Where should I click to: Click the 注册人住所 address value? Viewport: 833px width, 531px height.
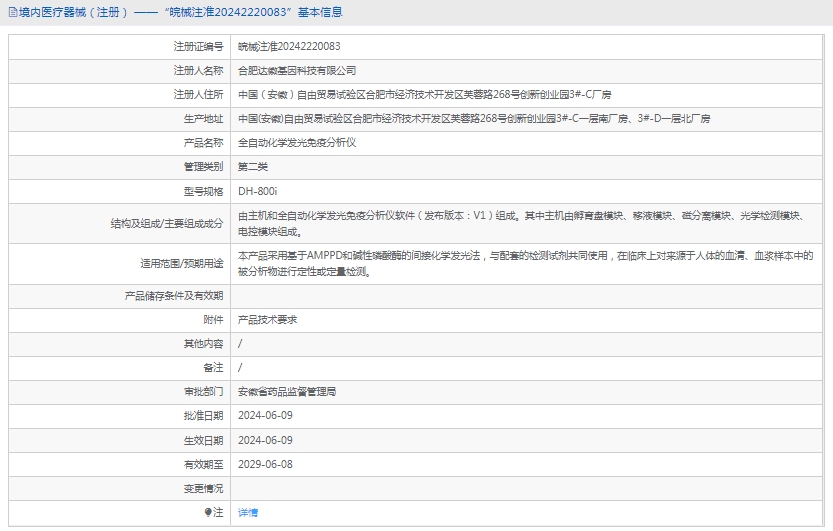pyautogui.click(x=424, y=94)
